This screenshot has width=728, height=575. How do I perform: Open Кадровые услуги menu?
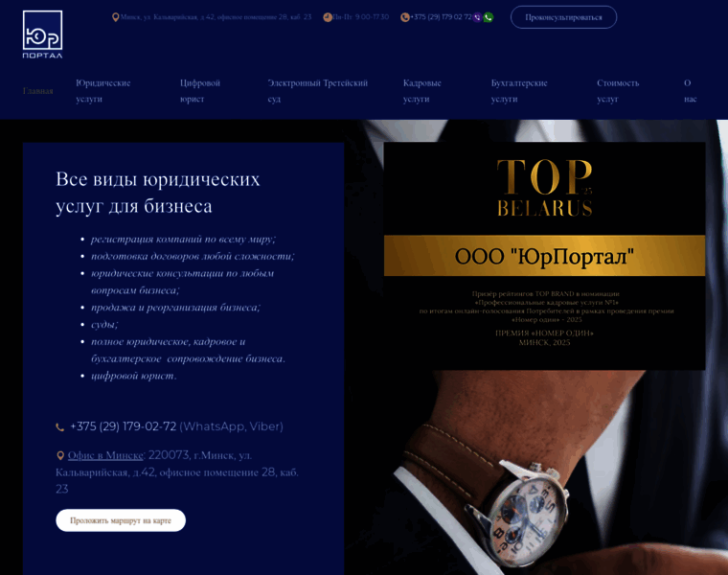(x=422, y=91)
